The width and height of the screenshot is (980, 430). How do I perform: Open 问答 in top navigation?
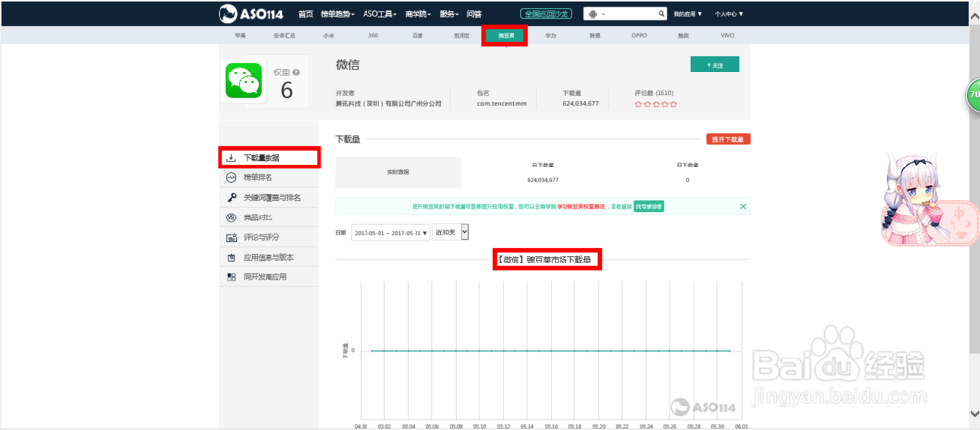pyautogui.click(x=474, y=13)
